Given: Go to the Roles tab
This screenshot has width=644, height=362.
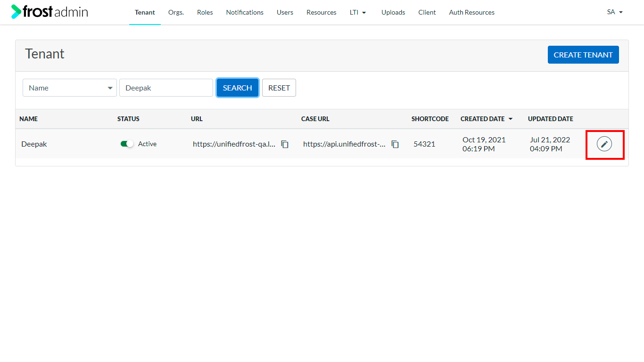Looking at the screenshot, I should (x=205, y=12).
